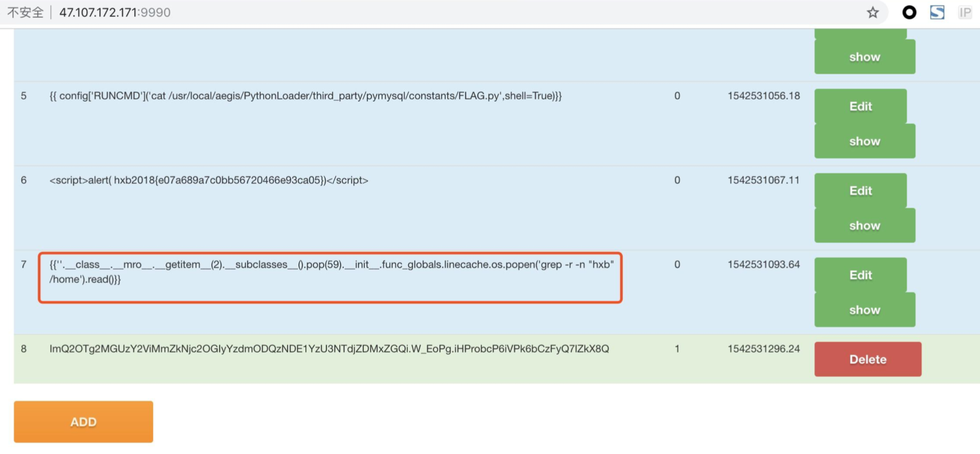This screenshot has width=980, height=454.
Task: Click row number 8
Action: 24,349
